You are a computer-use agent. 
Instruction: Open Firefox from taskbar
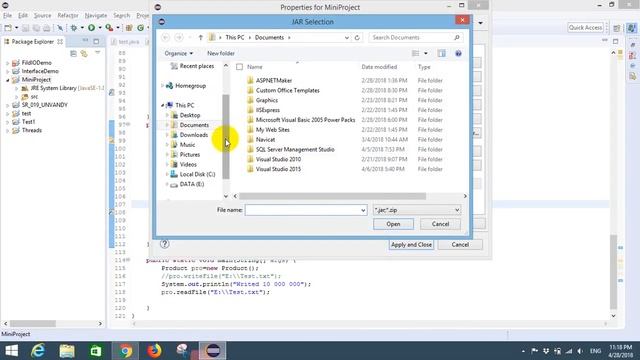pos(154,351)
